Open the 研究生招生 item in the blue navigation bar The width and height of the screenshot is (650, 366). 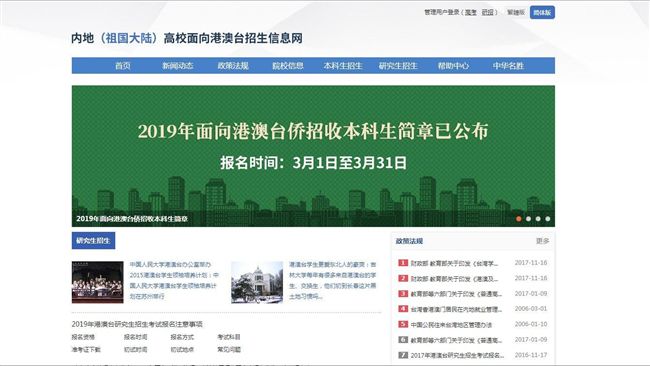point(398,65)
